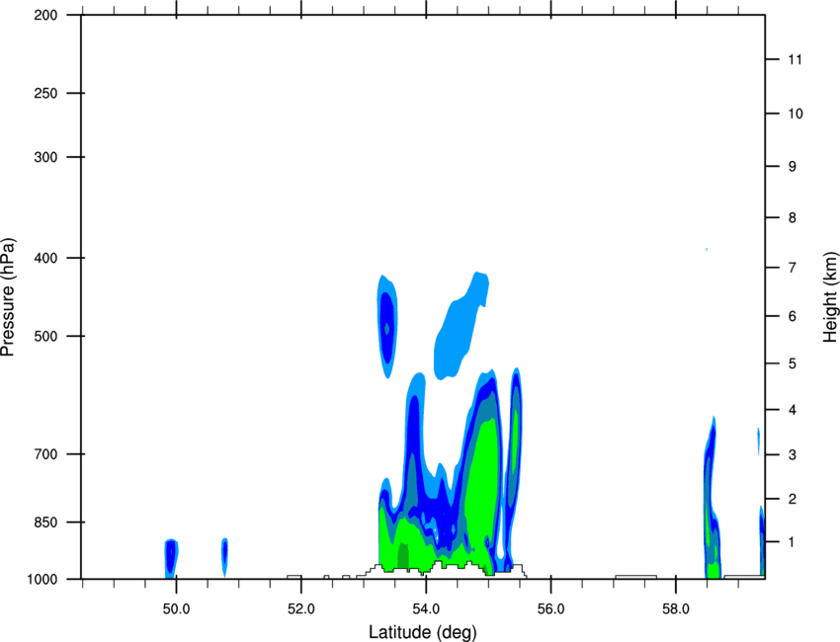Click the 10 km height label
Screen dimensions: 840x642
pyautogui.click(x=795, y=114)
